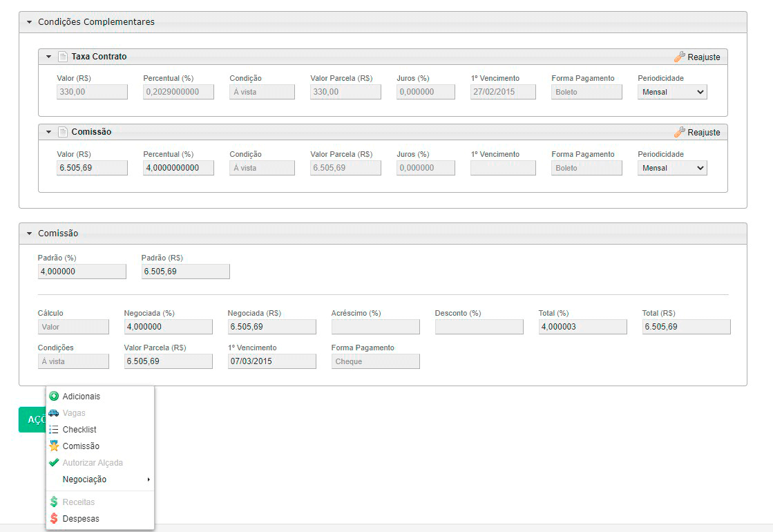Screen dimensions: 773x532
Task: Collapse the Taxa Contrato subpanel
Action: pyautogui.click(x=48, y=57)
